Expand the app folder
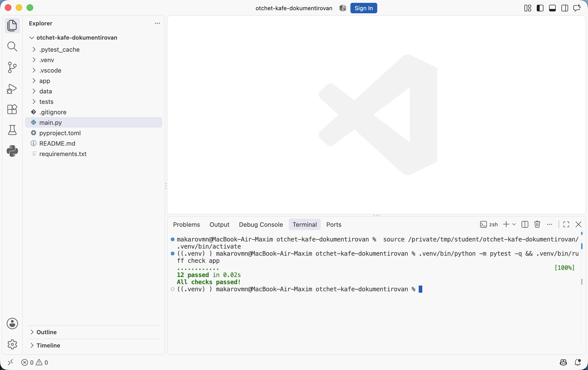This screenshot has width=588, height=370. [94, 81]
